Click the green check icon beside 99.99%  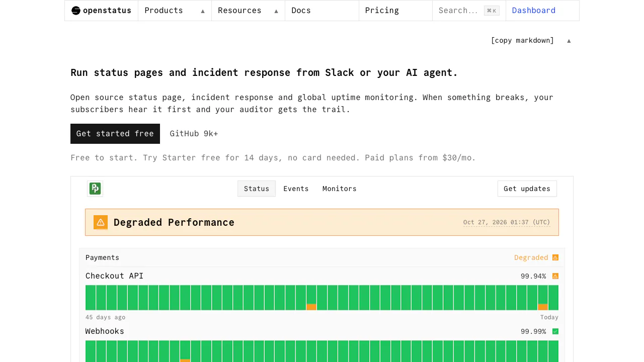pos(555,331)
